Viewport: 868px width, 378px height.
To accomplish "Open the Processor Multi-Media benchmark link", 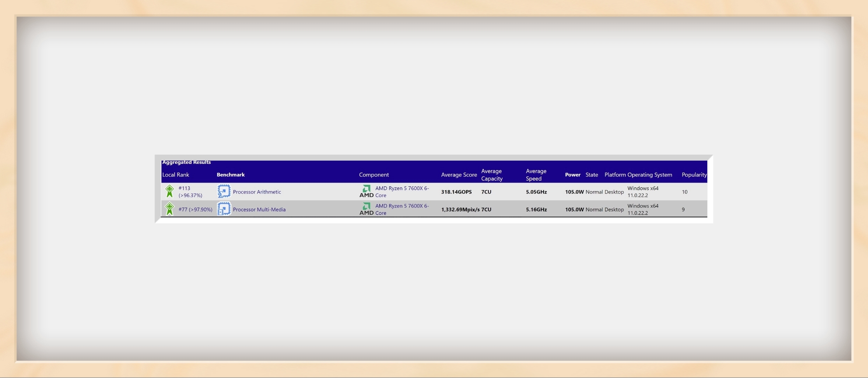I will click(259, 209).
